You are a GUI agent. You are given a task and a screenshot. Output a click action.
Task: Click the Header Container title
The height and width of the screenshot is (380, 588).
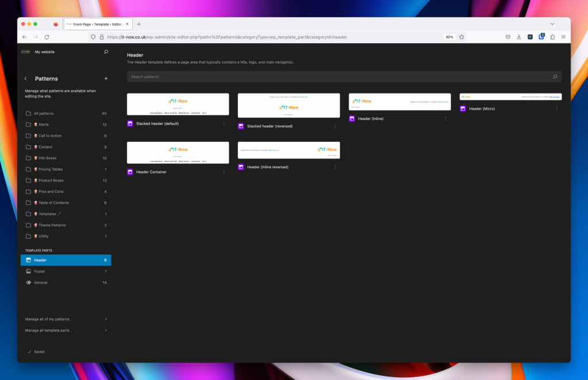pyautogui.click(x=151, y=172)
